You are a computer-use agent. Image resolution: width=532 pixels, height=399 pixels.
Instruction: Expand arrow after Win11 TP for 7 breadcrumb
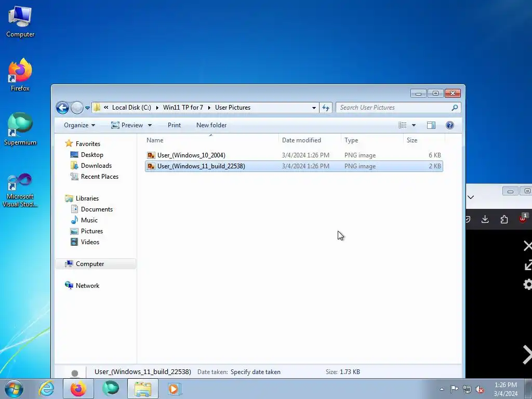click(209, 108)
